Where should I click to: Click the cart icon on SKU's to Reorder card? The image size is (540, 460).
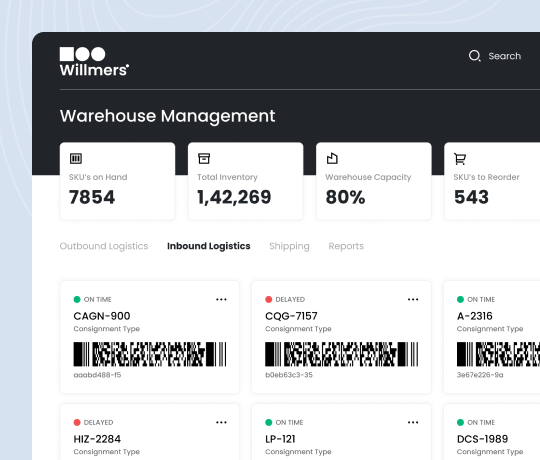pos(460,158)
